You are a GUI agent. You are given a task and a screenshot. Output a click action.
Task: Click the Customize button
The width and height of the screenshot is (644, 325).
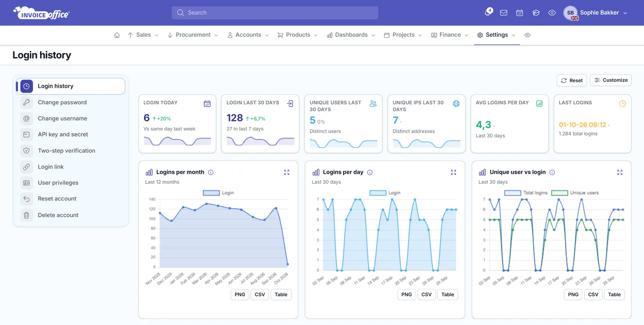[x=611, y=80]
